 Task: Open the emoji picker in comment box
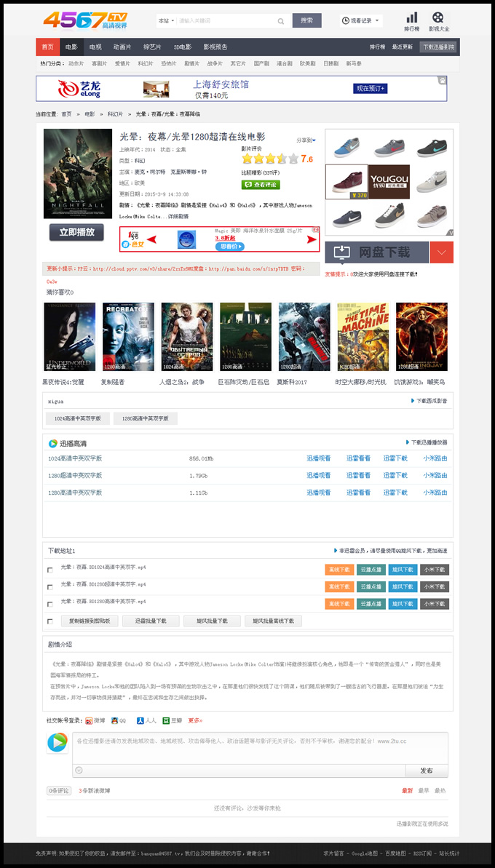coord(79,770)
